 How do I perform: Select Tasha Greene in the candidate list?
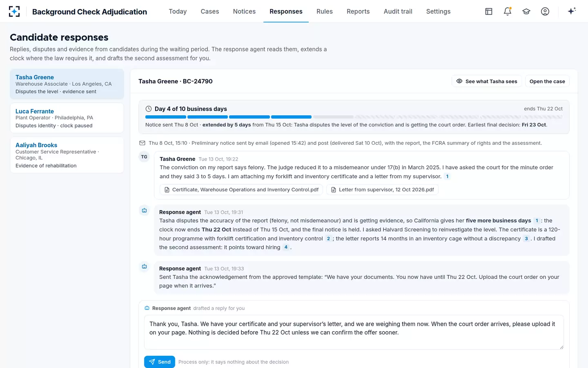pyautogui.click(x=67, y=84)
